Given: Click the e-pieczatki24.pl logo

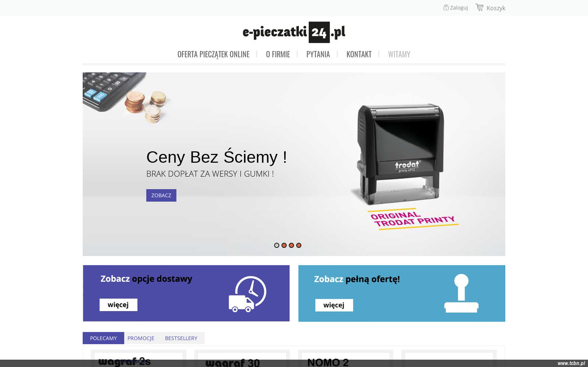Looking at the screenshot, I should click(294, 32).
